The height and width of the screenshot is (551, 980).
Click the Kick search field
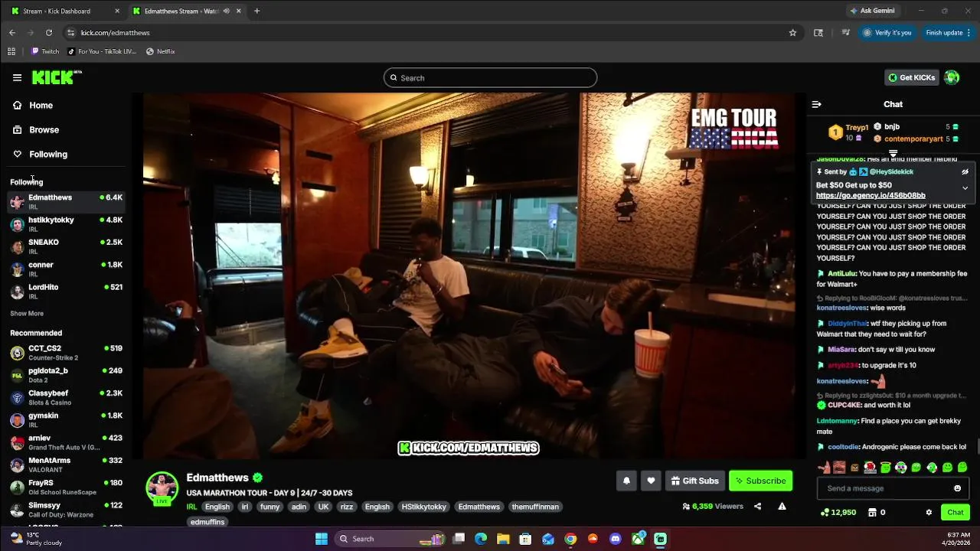tap(490, 78)
